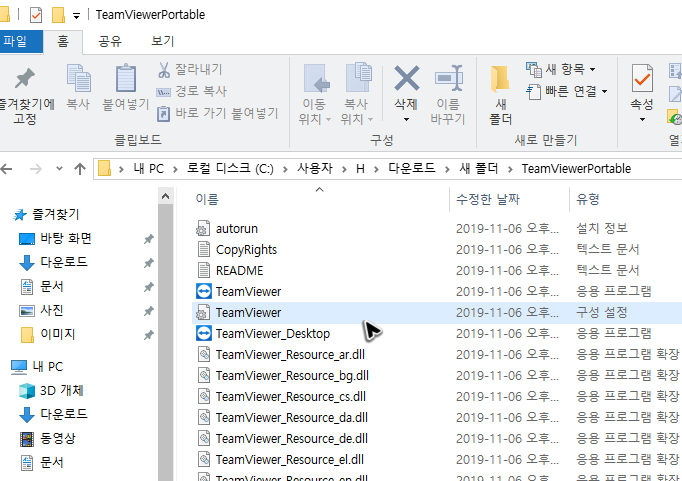
Task: Open Quick Access Toolbar customize dropdown
Action: (x=76, y=16)
